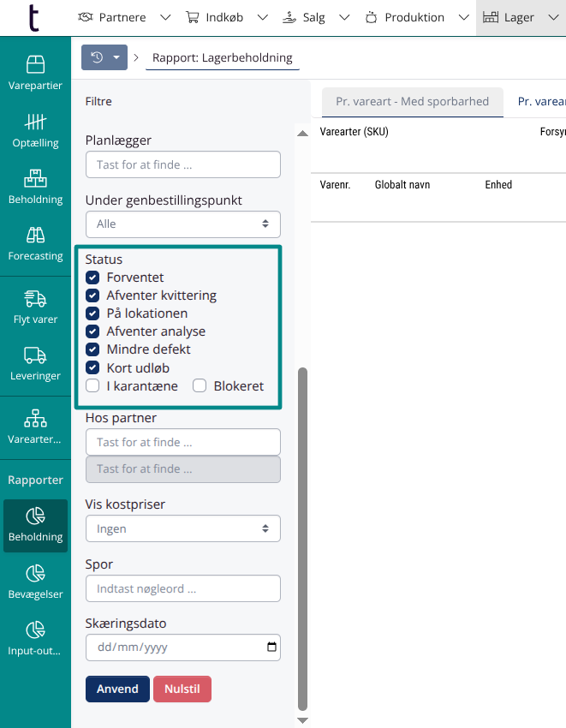Image resolution: width=566 pixels, height=728 pixels.
Task: Open Varepartier in the sidebar
Action: (x=35, y=73)
